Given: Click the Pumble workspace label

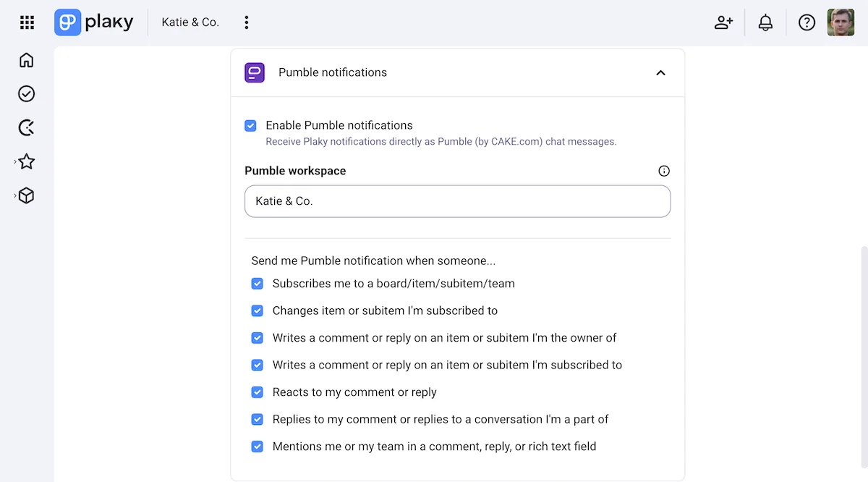Looking at the screenshot, I should 295,171.
